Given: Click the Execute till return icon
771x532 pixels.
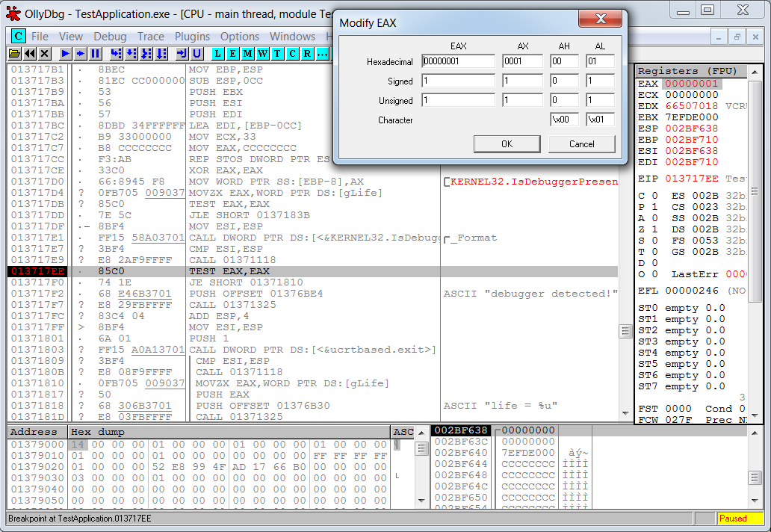Looking at the screenshot, I should (182, 54).
